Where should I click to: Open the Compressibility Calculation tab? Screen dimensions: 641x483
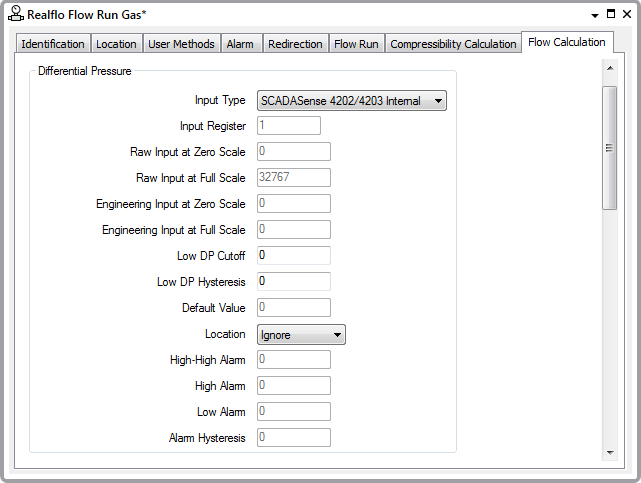[453, 44]
